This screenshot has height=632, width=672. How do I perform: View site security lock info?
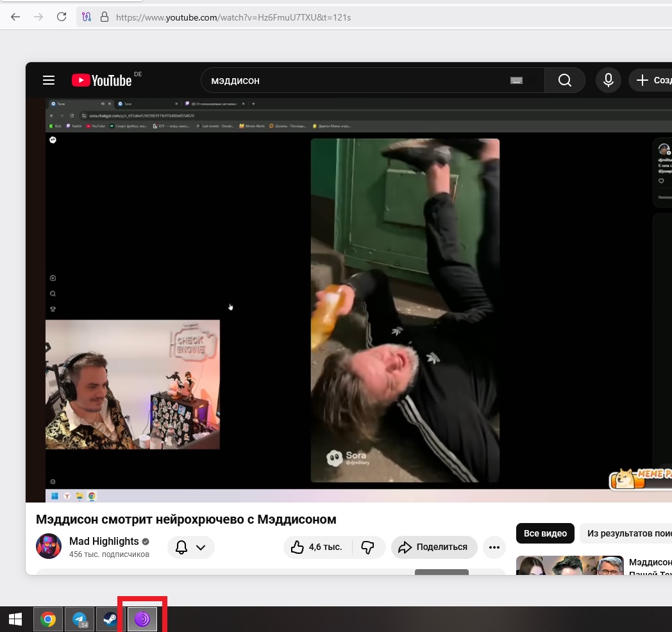pyautogui.click(x=104, y=17)
